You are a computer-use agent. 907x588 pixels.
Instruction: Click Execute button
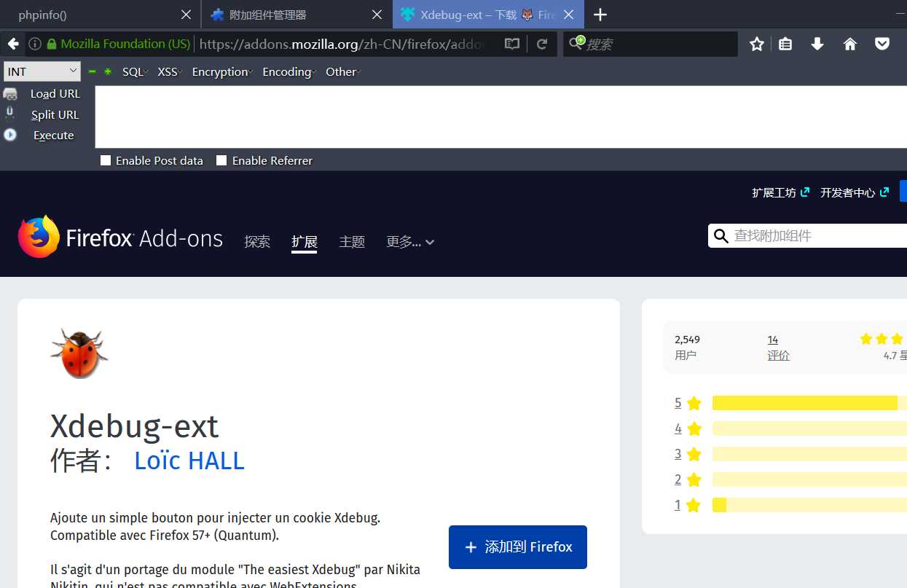(54, 135)
